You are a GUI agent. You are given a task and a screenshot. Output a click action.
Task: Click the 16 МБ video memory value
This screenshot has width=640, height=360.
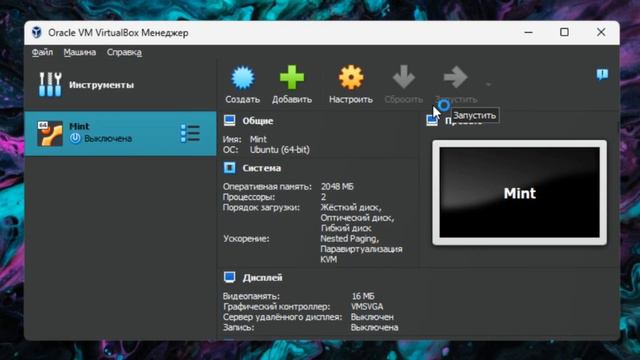tap(363, 296)
